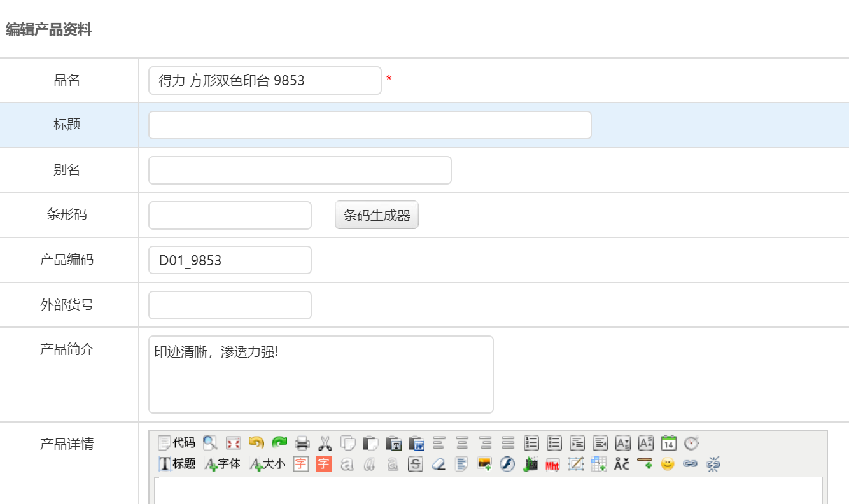The height and width of the screenshot is (504, 849).
Task: Insert date with calendar icon
Action: point(668,443)
